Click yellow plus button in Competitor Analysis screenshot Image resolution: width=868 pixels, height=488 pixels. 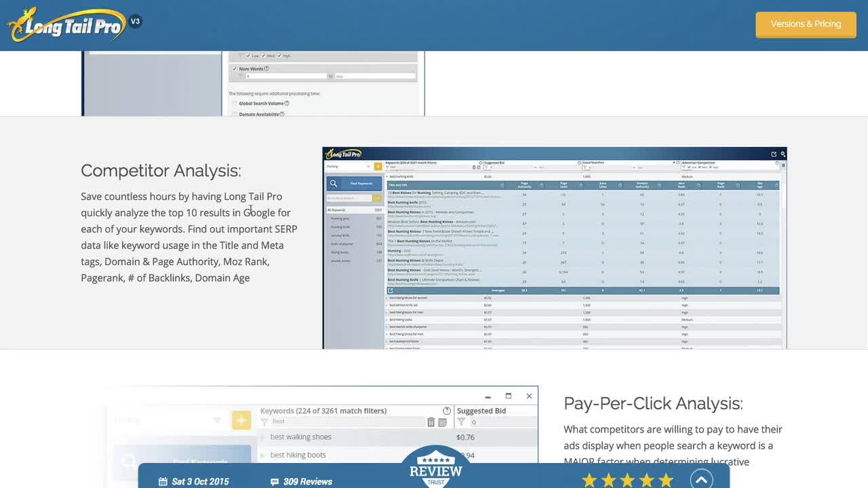tap(378, 166)
